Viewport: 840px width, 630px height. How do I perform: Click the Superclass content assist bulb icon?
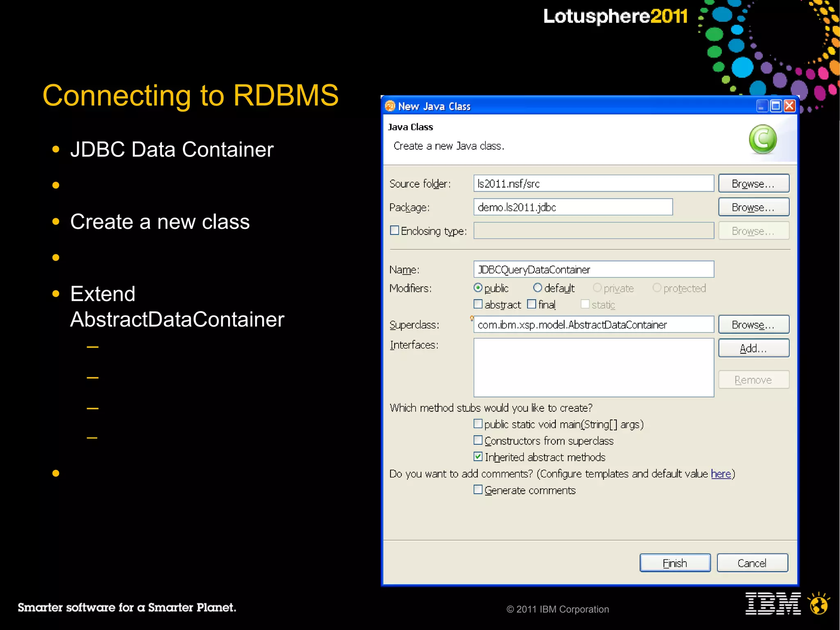(472, 318)
